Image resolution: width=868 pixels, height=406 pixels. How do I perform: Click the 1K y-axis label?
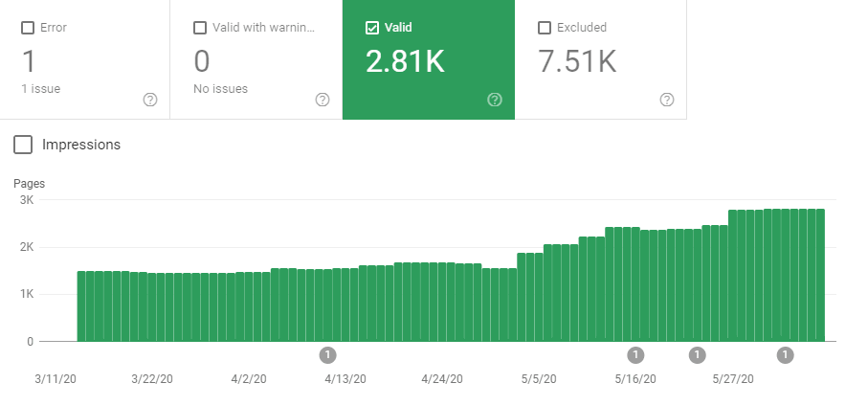(27, 294)
